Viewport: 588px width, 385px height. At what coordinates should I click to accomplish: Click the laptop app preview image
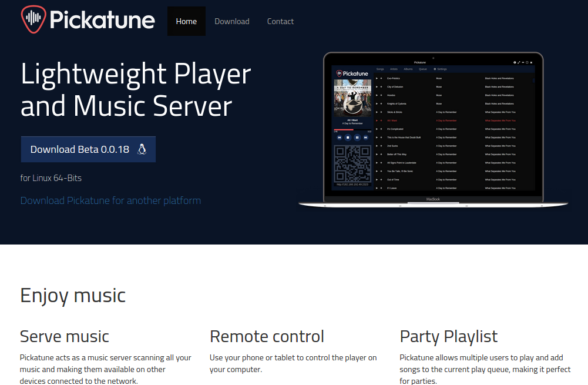(x=433, y=129)
